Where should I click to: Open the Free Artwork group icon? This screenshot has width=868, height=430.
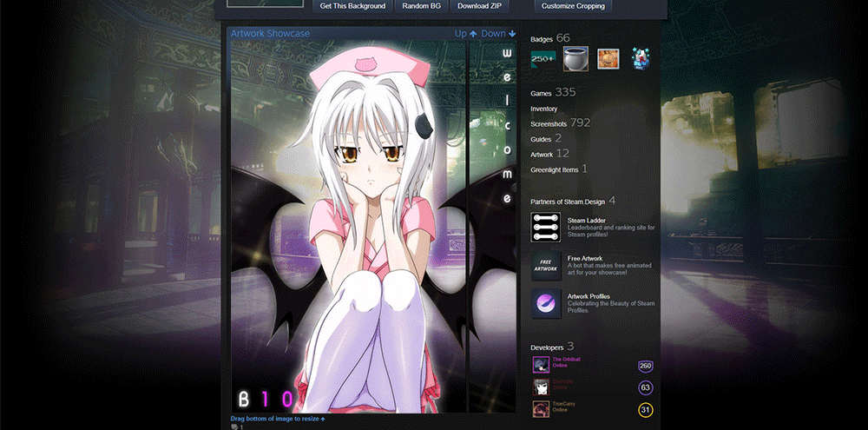546,267
